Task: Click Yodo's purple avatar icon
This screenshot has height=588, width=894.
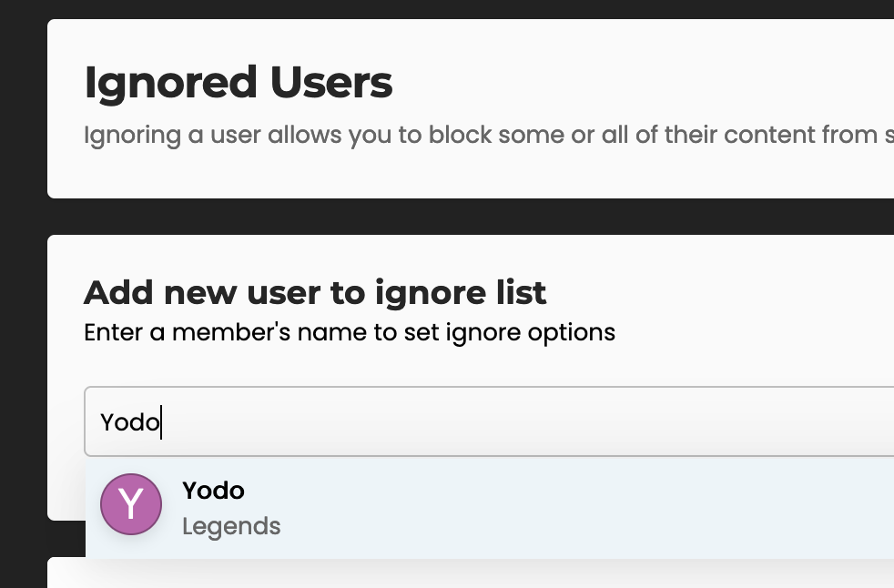Action: 131,504
